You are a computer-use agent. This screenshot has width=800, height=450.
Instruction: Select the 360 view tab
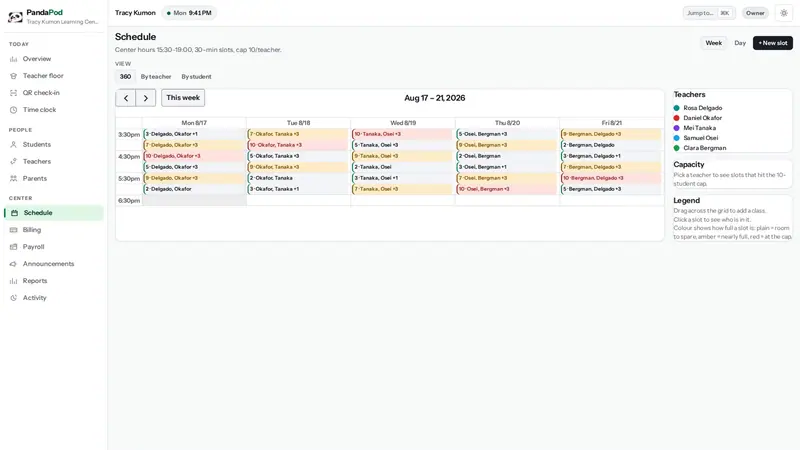(x=125, y=77)
